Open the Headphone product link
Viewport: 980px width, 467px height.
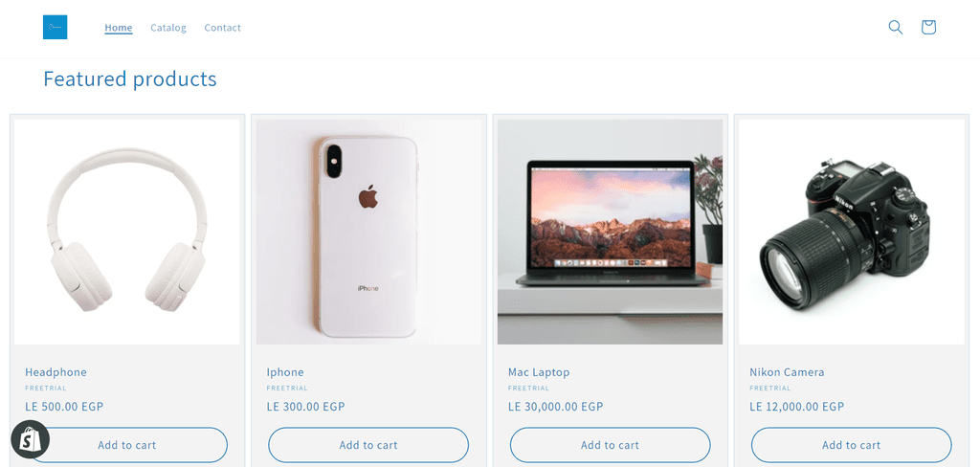point(56,372)
